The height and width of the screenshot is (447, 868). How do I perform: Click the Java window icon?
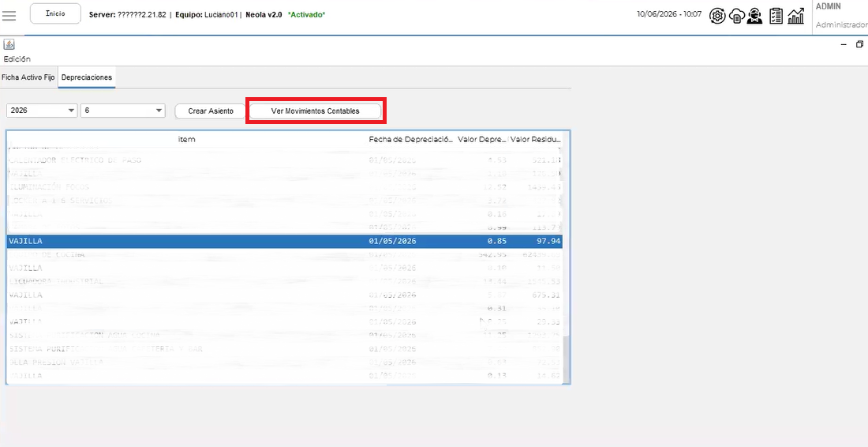(9, 45)
